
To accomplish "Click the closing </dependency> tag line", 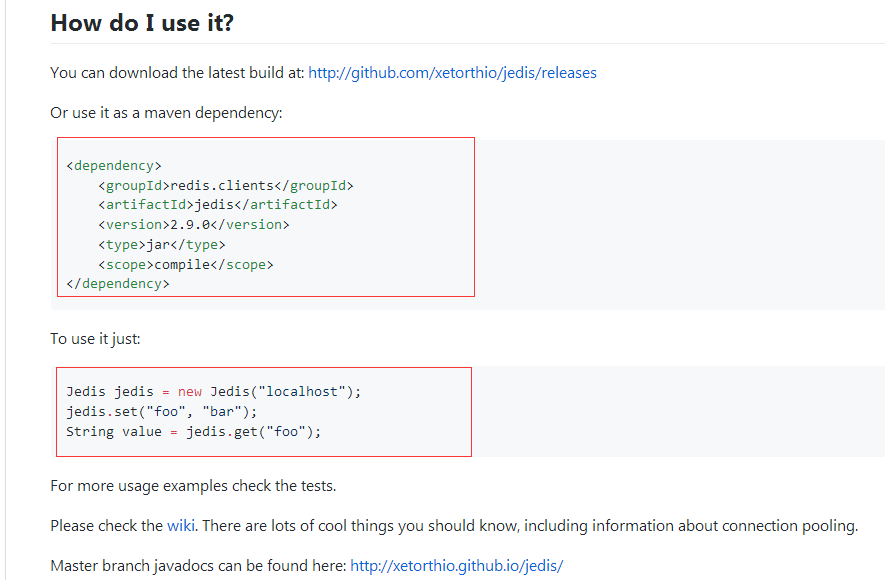I will point(118,284).
